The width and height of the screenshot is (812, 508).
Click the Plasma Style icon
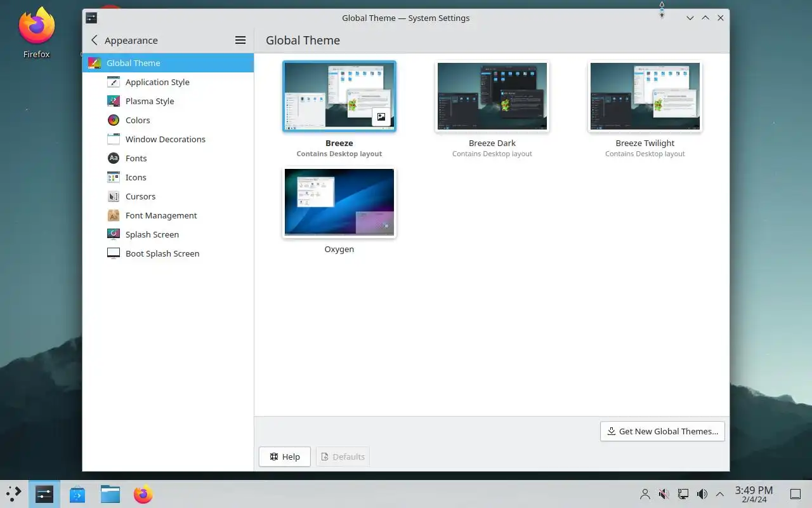(114, 101)
